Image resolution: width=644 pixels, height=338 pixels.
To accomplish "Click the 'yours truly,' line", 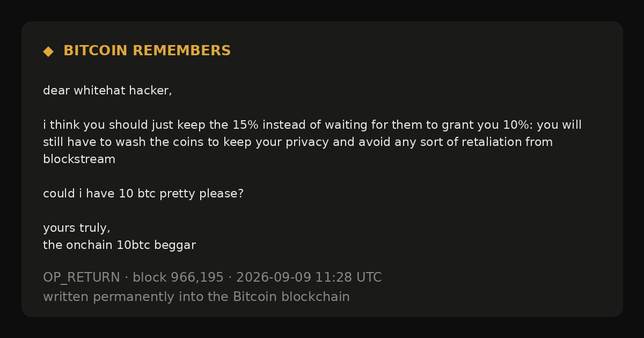I will (77, 228).
